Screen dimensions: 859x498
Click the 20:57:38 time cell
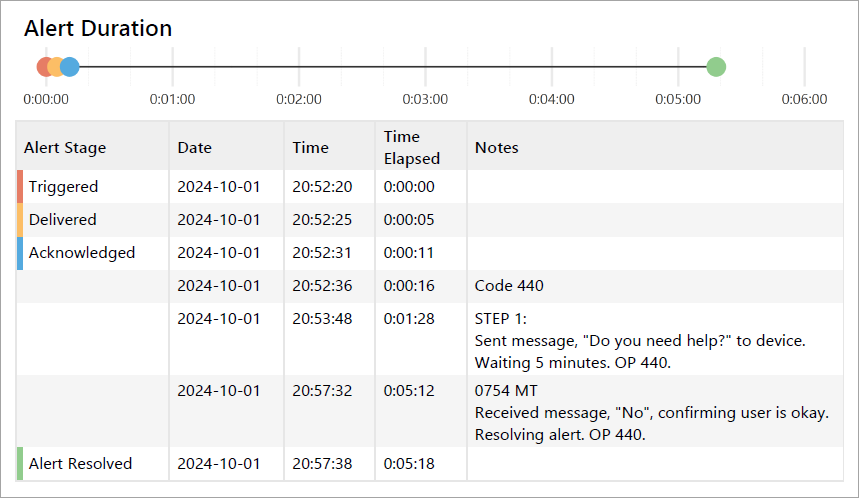322,464
